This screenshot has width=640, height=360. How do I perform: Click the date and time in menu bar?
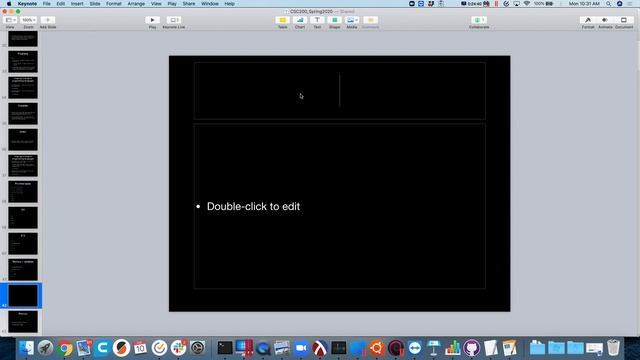tap(584, 4)
